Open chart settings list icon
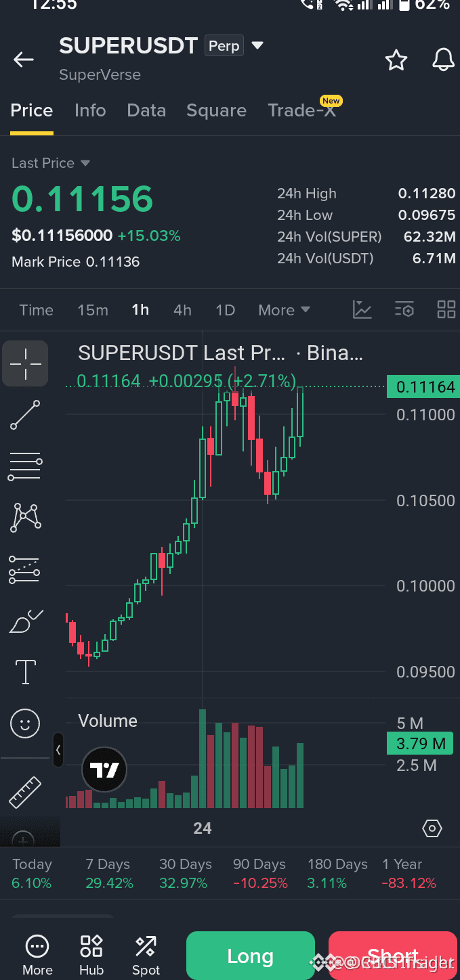Image resolution: width=460 pixels, height=980 pixels. tap(404, 310)
